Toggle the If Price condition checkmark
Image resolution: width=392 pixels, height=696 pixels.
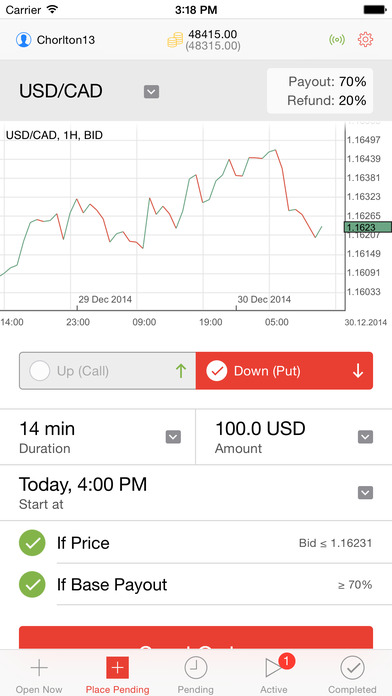pos(32,543)
